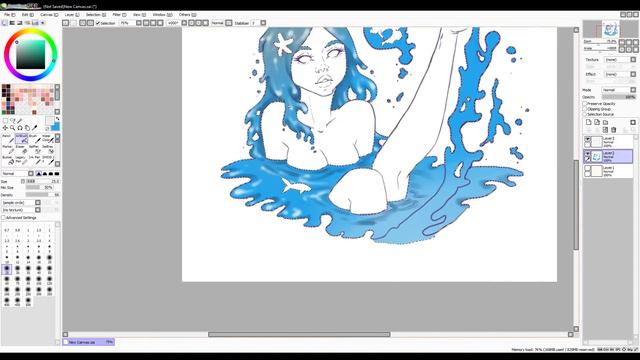Open the Window menu
The image size is (640, 360).
(x=161, y=15)
